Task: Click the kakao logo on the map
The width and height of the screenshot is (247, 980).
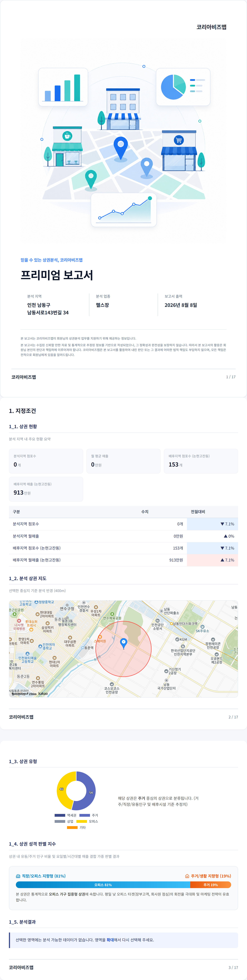Action: [x=43, y=694]
